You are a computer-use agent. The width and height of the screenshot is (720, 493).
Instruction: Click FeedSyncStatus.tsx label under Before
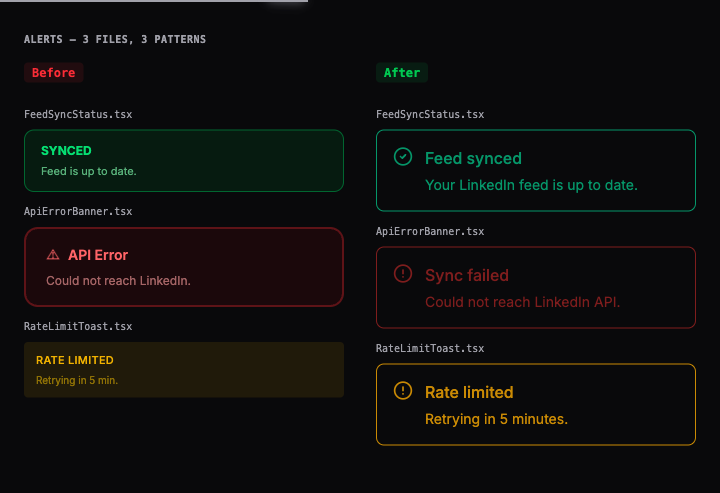pyautogui.click(x=78, y=114)
